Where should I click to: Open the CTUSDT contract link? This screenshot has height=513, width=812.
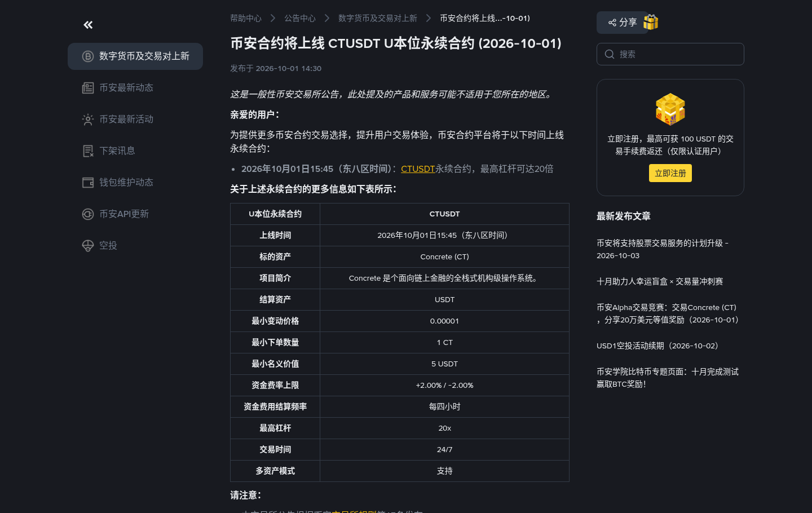click(418, 169)
